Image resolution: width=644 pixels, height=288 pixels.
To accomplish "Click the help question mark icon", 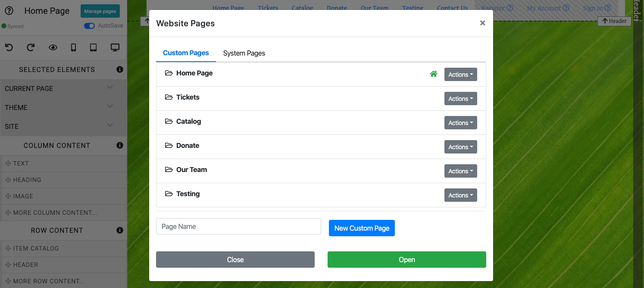I will pyautogui.click(x=9, y=11).
